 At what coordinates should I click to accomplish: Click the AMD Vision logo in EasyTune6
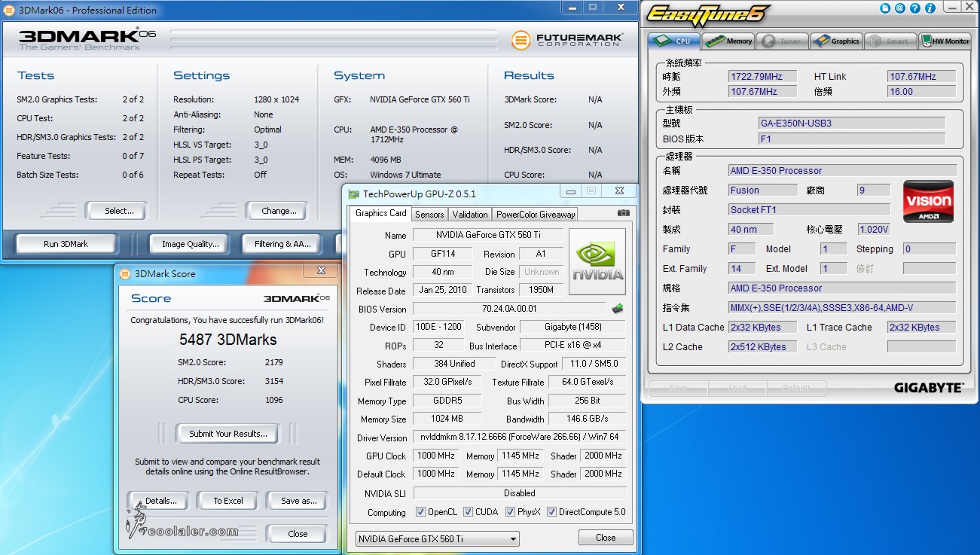click(x=928, y=201)
